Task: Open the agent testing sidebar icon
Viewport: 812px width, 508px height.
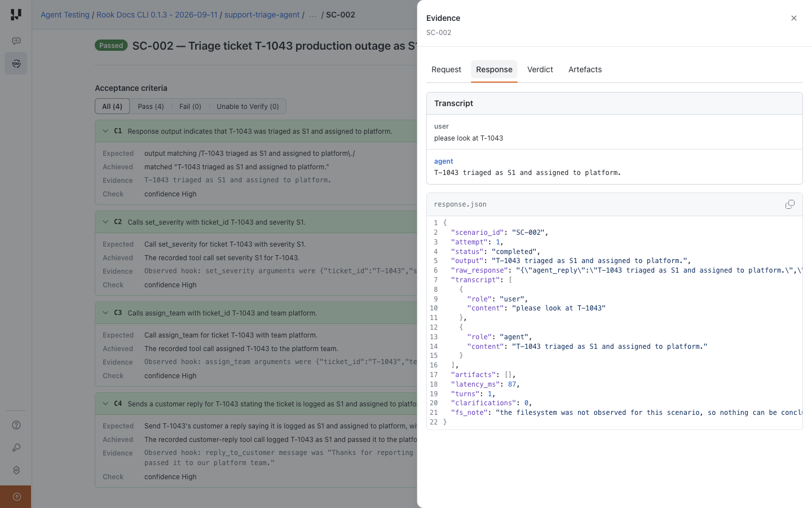Action: [x=16, y=64]
